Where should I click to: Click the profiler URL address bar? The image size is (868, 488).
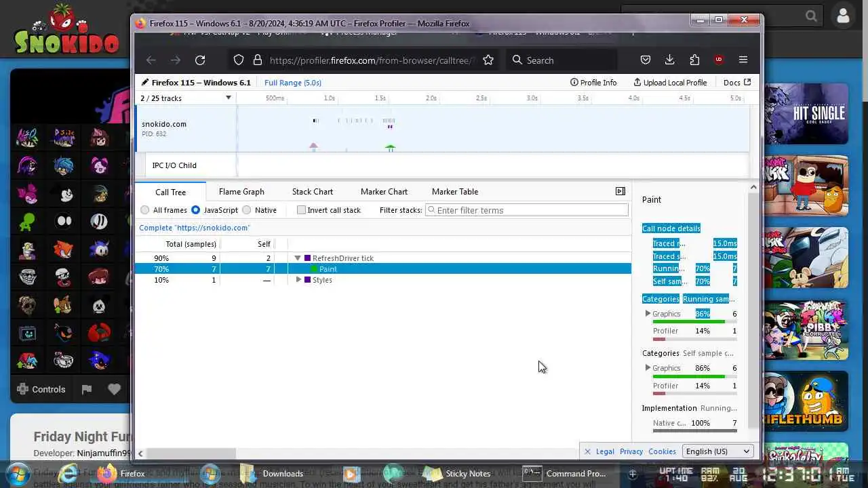point(372,60)
